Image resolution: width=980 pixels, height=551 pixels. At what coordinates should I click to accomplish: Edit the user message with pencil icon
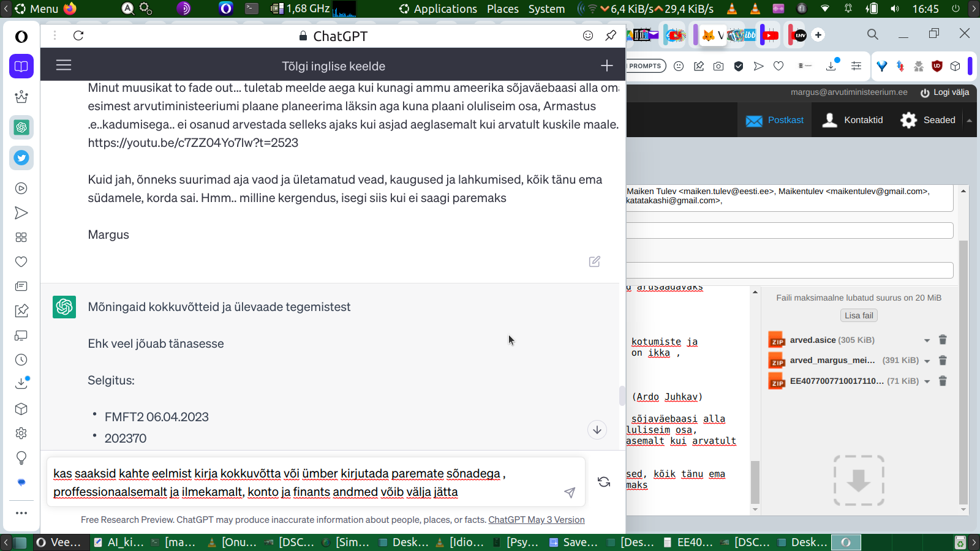[x=594, y=261]
